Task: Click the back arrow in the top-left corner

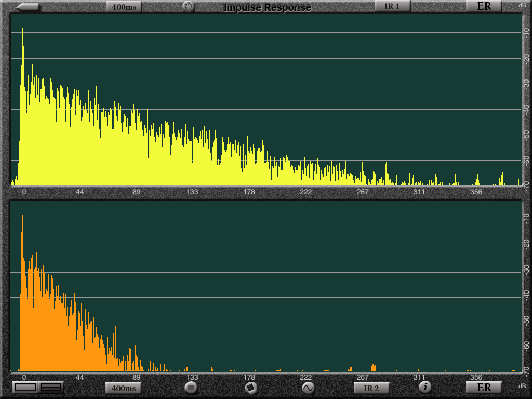Action: click(x=28, y=7)
